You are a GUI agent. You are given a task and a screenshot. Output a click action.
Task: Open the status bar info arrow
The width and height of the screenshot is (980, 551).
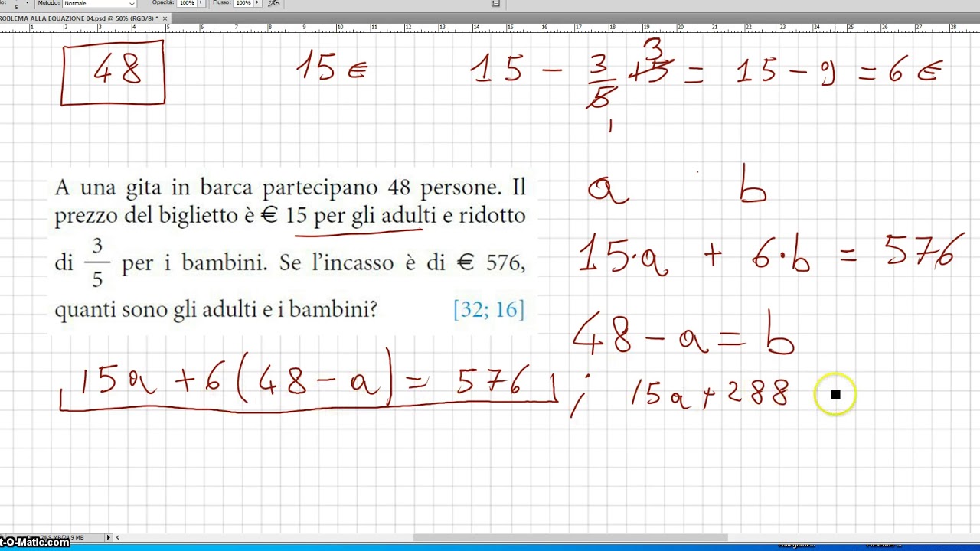(108, 537)
